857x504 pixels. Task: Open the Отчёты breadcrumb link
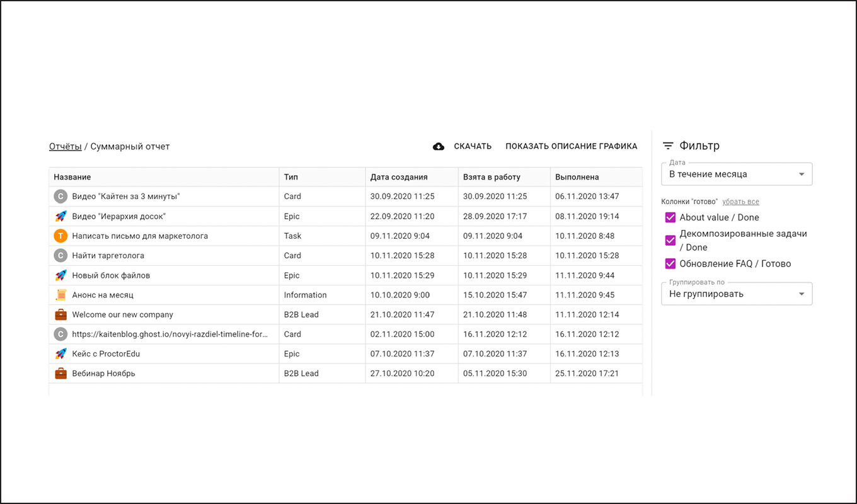click(x=66, y=146)
